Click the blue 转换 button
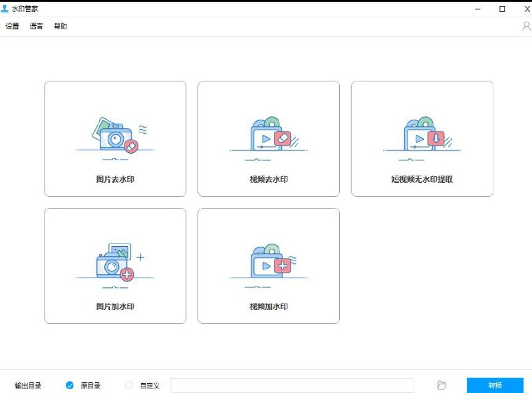The width and height of the screenshot is (532, 393). pyautogui.click(x=495, y=385)
